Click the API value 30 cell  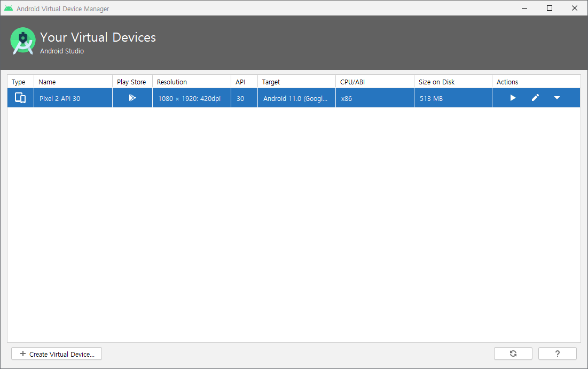coord(244,98)
